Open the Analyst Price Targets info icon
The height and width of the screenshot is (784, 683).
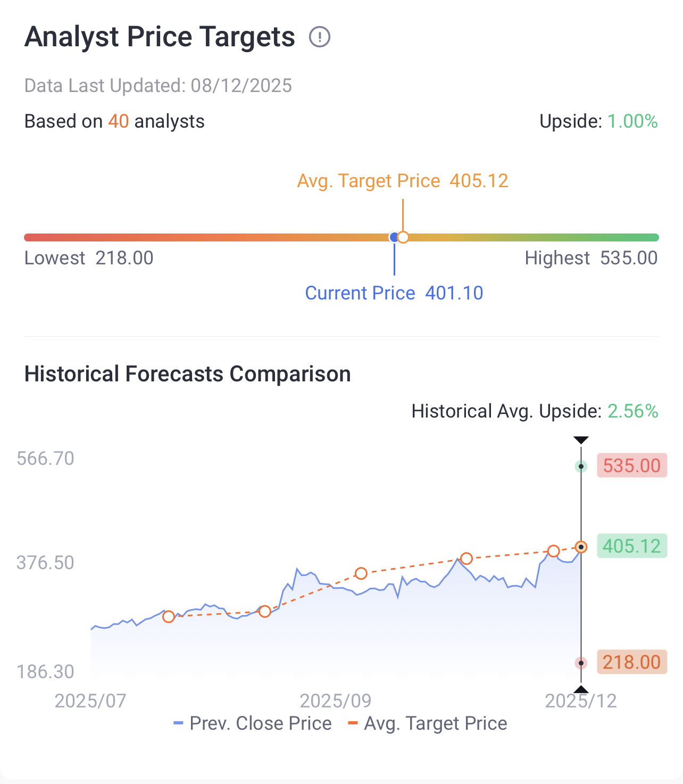(320, 37)
